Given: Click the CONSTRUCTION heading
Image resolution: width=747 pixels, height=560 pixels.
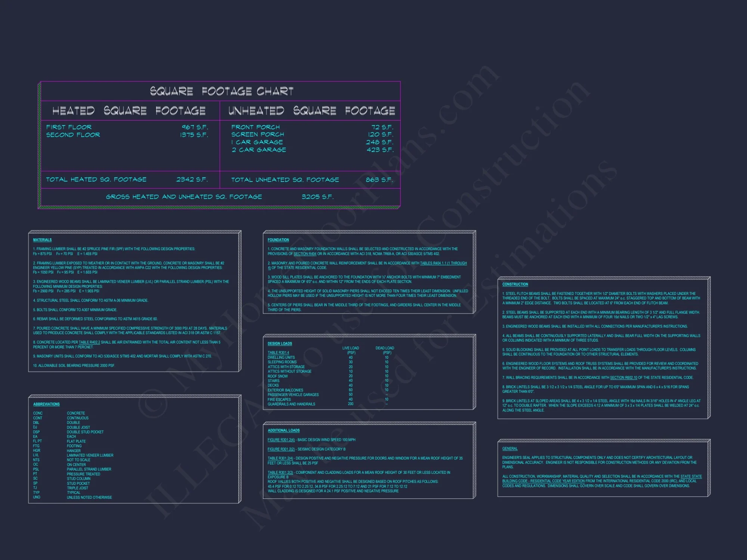Looking at the screenshot, I should [515, 284].
